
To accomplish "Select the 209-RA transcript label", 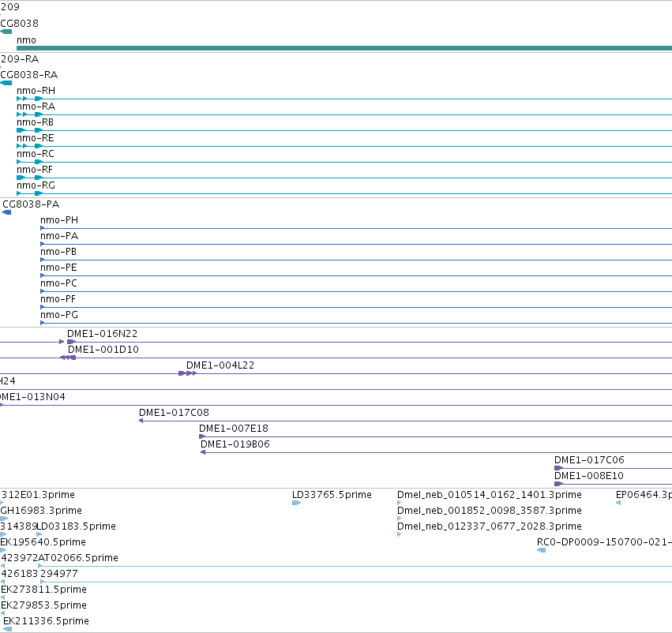I will pyautogui.click(x=20, y=59).
